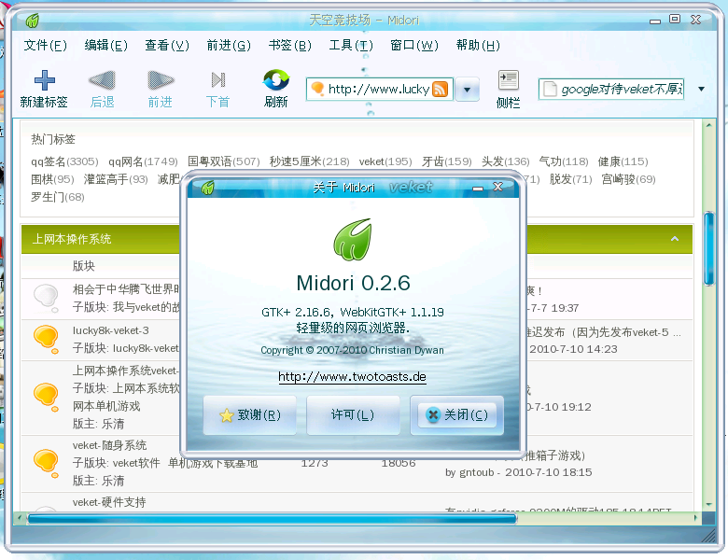The height and width of the screenshot is (560, 728).
Task: Open the veket-随身系统 forum link
Action: tap(109, 445)
